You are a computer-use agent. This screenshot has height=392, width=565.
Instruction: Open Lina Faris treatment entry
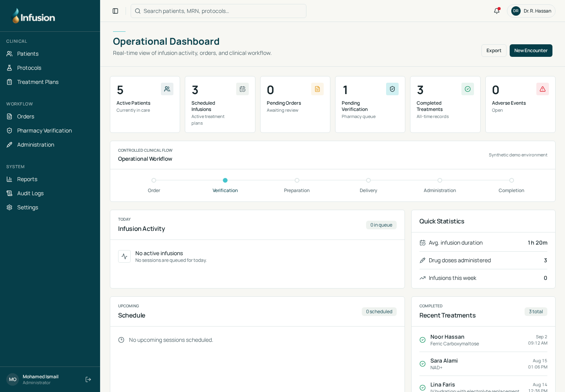point(483,386)
